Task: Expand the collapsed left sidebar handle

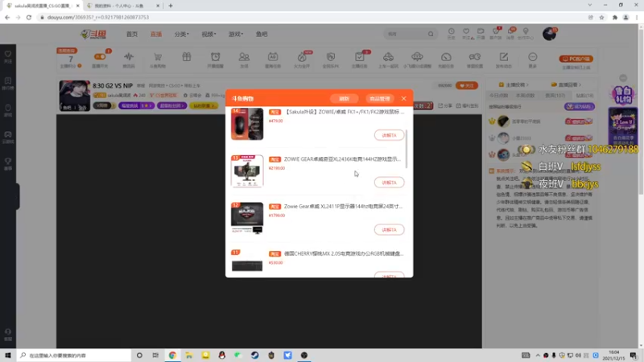Action: [18, 196]
